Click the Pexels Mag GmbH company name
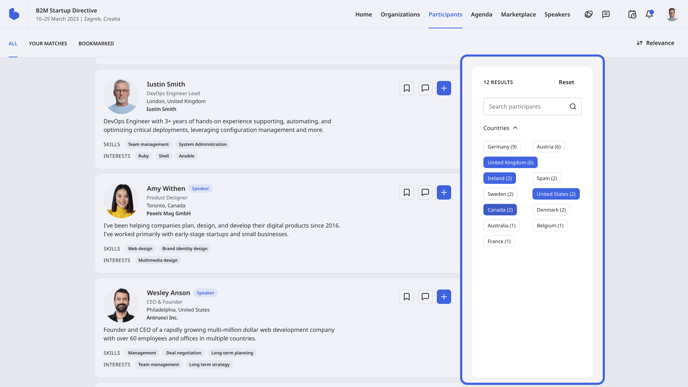The image size is (688, 387). click(168, 214)
